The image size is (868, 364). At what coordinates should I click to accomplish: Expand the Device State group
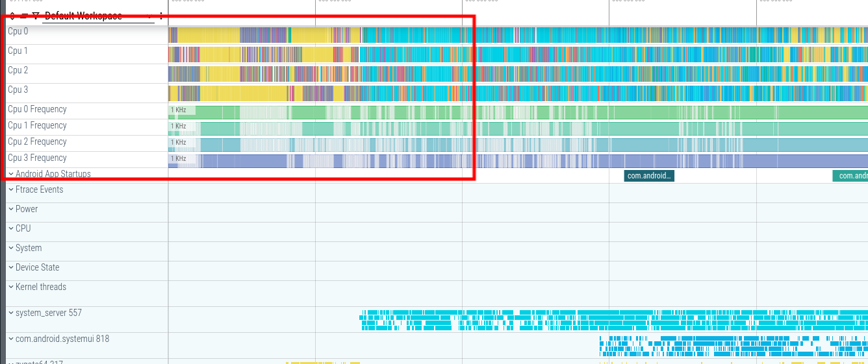11,268
